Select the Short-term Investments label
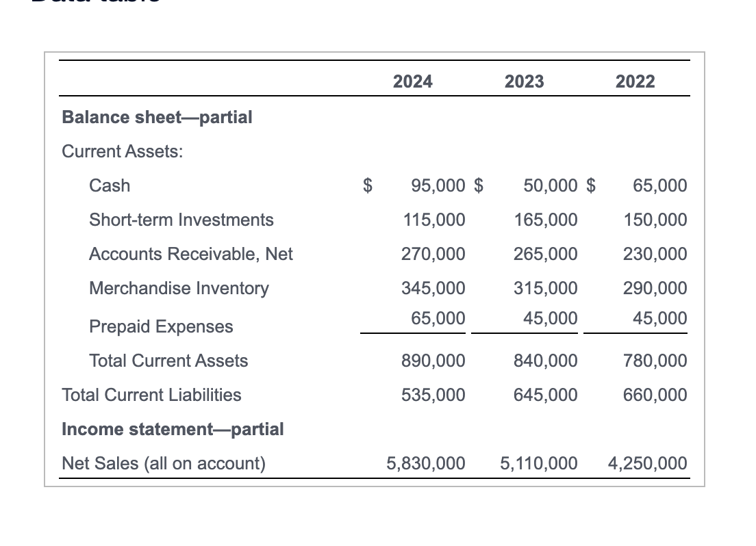The image size is (756, 546). (x=181, y=220)
